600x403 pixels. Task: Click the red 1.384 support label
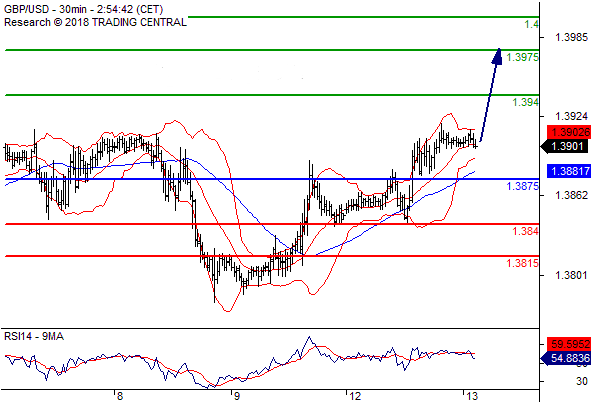[x=525, y=231]
